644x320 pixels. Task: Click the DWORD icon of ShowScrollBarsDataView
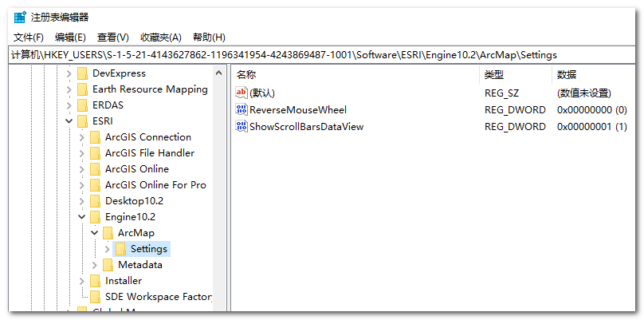pos(241,126)
